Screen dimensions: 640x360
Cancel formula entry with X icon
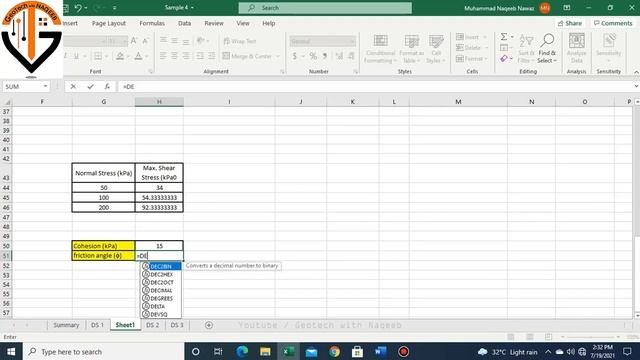(73, 87)
